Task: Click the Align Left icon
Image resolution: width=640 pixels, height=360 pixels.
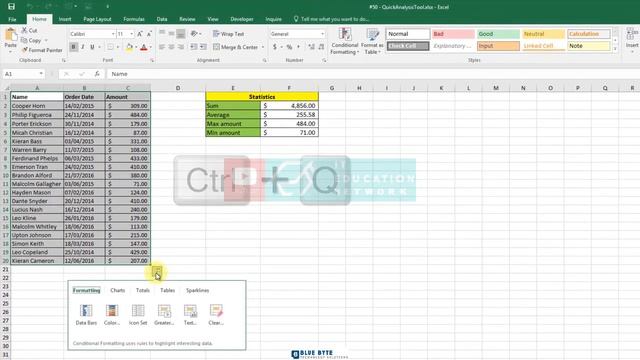Action: pyautogui.click(x=162, y=47)
